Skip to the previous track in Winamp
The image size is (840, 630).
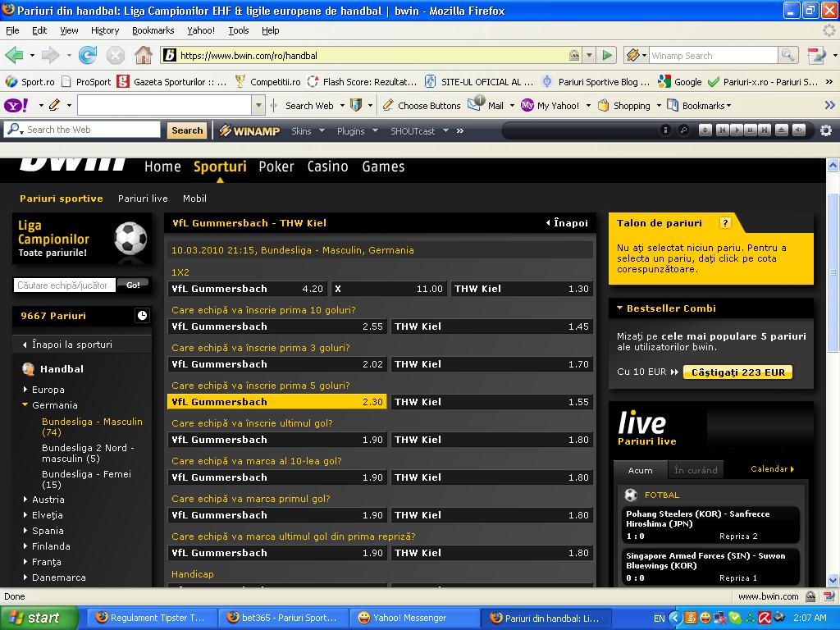722,130
